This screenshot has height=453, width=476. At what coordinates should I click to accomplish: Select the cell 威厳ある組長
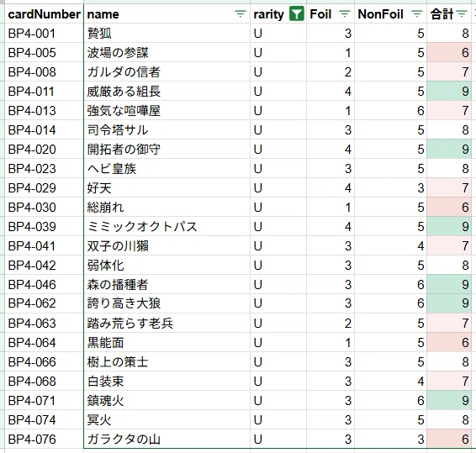(167, 92)
